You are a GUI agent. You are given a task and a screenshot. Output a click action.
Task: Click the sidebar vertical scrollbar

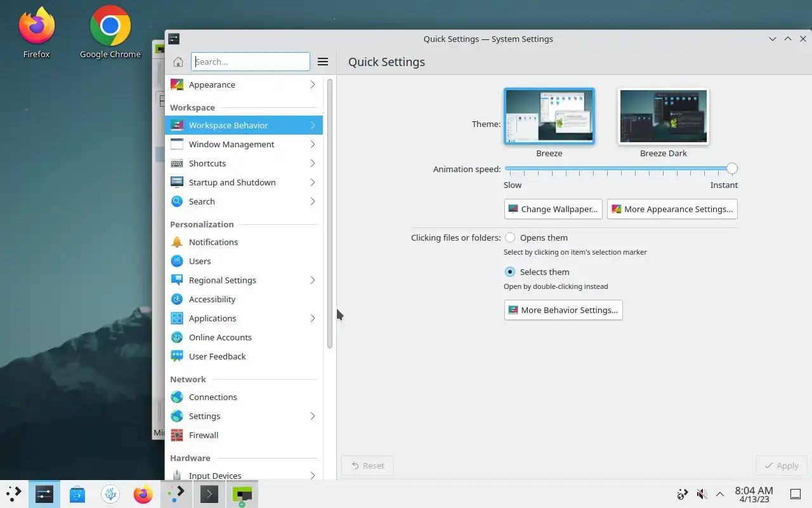tap(330, 213)
